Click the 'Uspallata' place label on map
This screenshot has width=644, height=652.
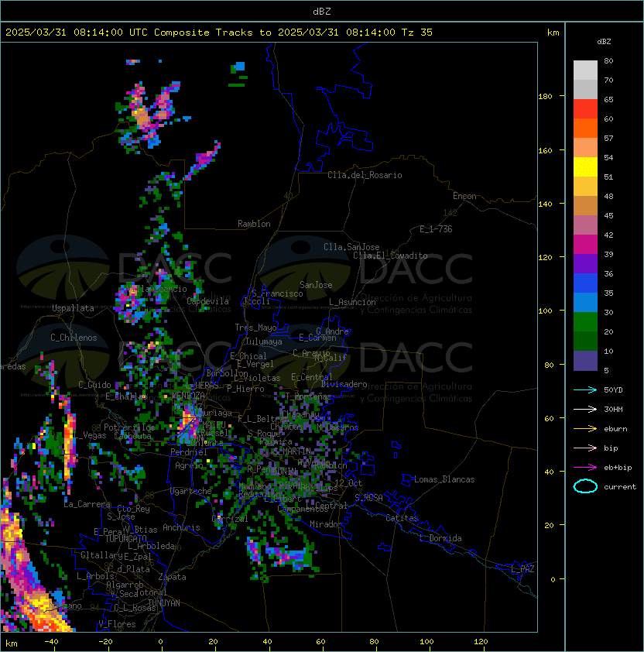click(73, 308)
